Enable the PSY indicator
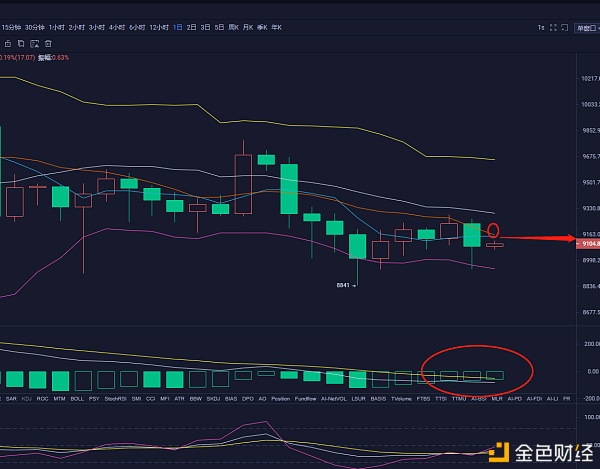 pyautogui.click(x=94, y=399)
